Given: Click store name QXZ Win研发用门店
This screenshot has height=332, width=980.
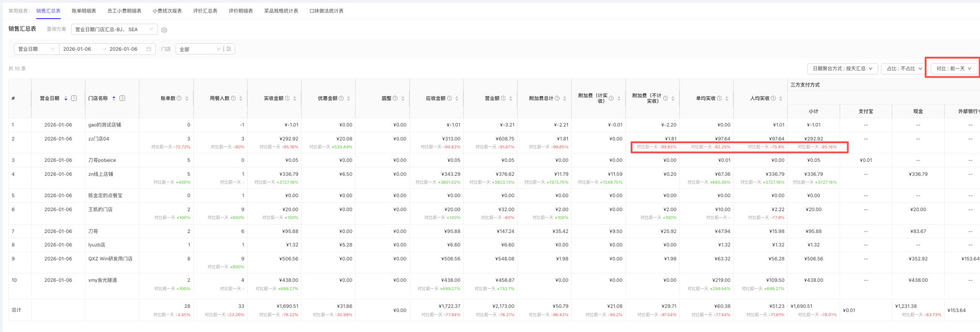Looking at the screenshot, I should point(110,259).
